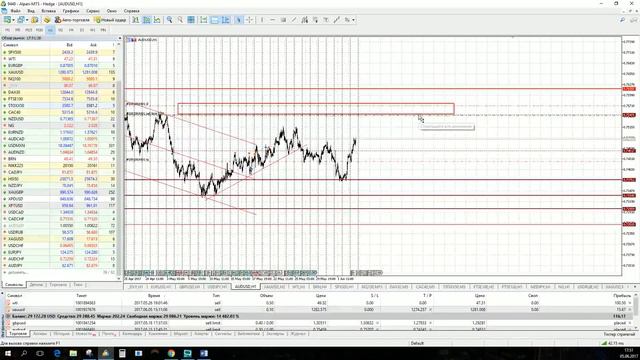
Task: Click the Zoom In magnifier icon
Action: point(169,20)
